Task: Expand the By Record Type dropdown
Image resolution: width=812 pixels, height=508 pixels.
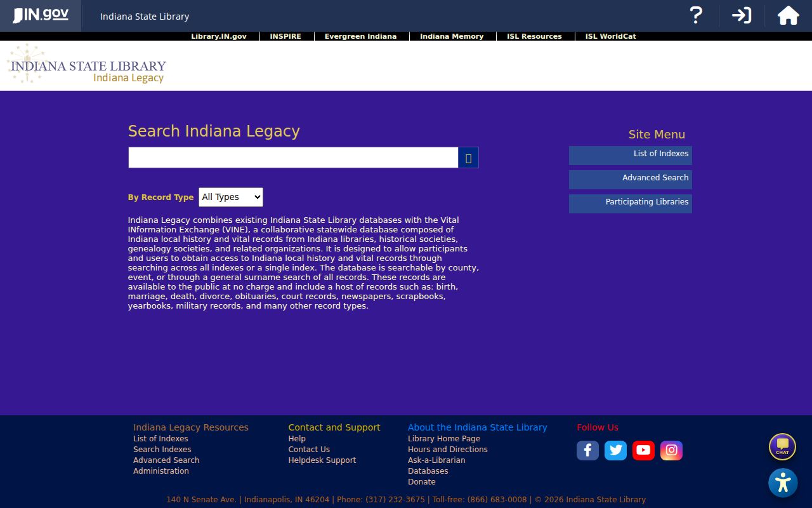Action: click(x=231, y=197)
